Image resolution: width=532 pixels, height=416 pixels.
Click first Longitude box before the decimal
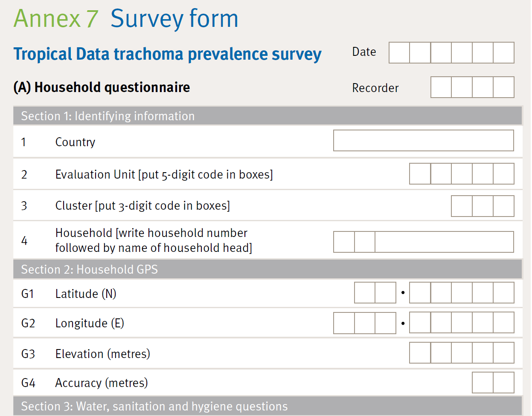point(344,323)
